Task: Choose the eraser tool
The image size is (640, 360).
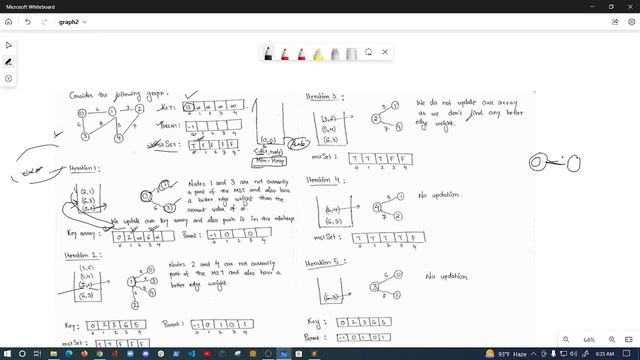Action: [335, 53]
